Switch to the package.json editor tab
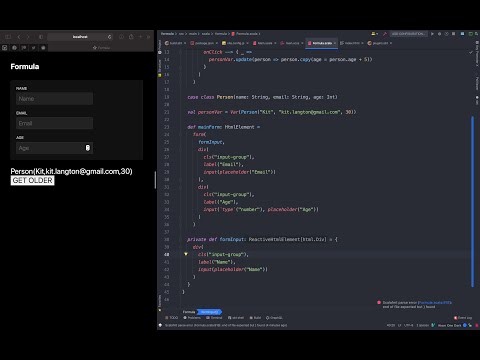The height and width of the screenshot is (360, 480). click(204, 43)
